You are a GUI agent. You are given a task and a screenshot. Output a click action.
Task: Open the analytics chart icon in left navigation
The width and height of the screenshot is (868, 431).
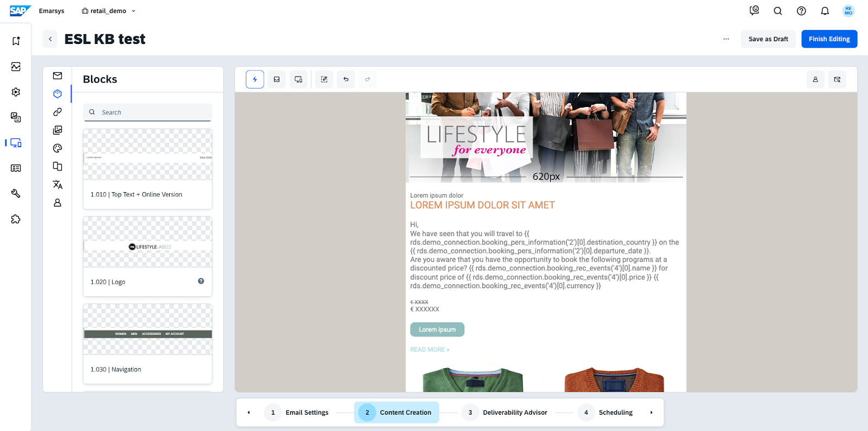coord(16,67)
